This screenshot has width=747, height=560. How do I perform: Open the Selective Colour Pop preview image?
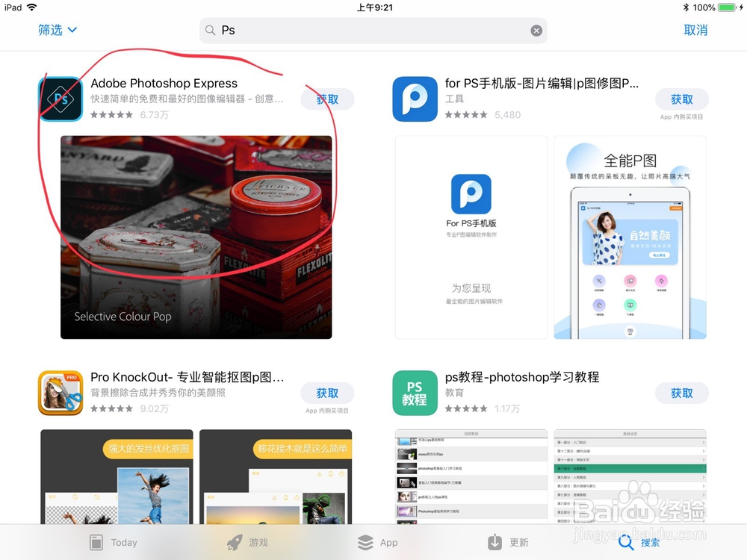point(196,237)
